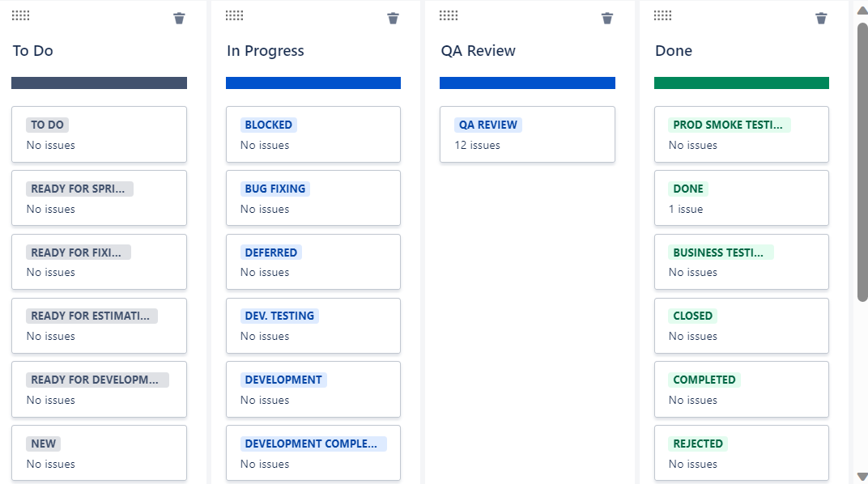Delete the Done column via its trash icon
This screenshot has height=484, width=868.
[x=820, y=18]
